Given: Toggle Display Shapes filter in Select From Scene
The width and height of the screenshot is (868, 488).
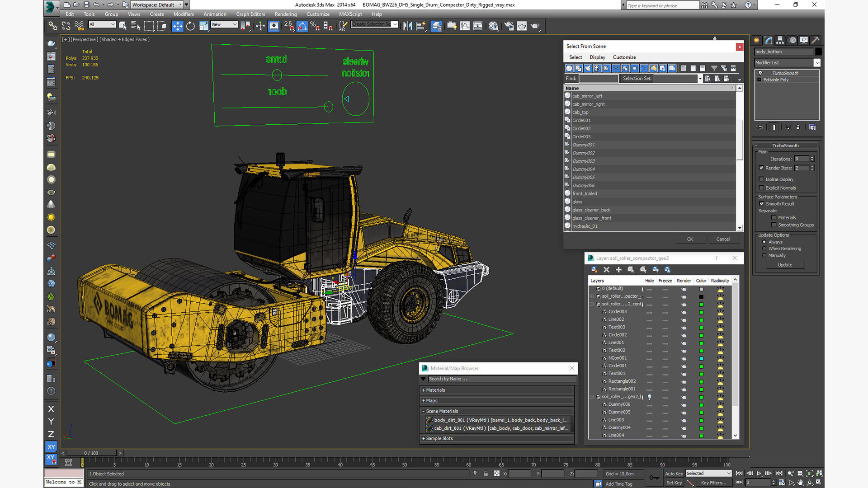Looking at the screenshot, I should (x=578, y=68).
